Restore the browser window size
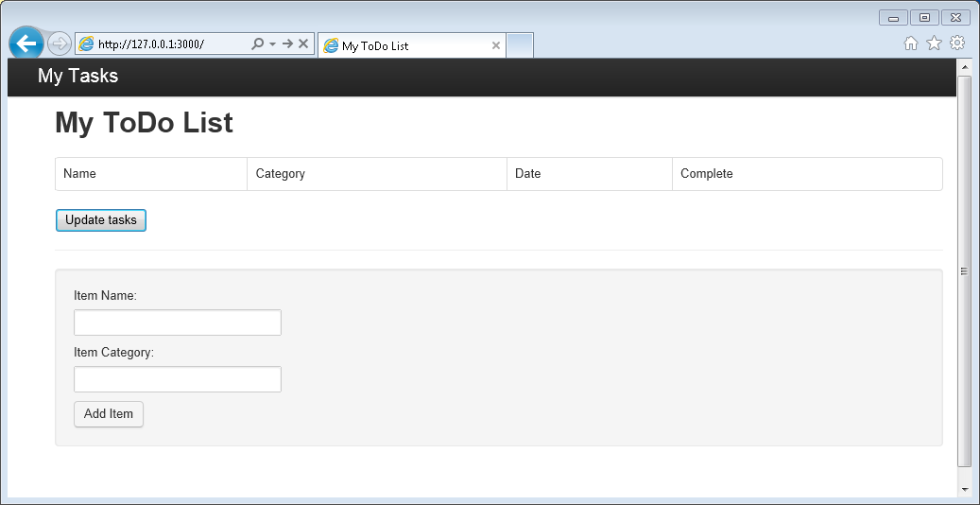Screen dimensions: 980x505 point(924,18)
